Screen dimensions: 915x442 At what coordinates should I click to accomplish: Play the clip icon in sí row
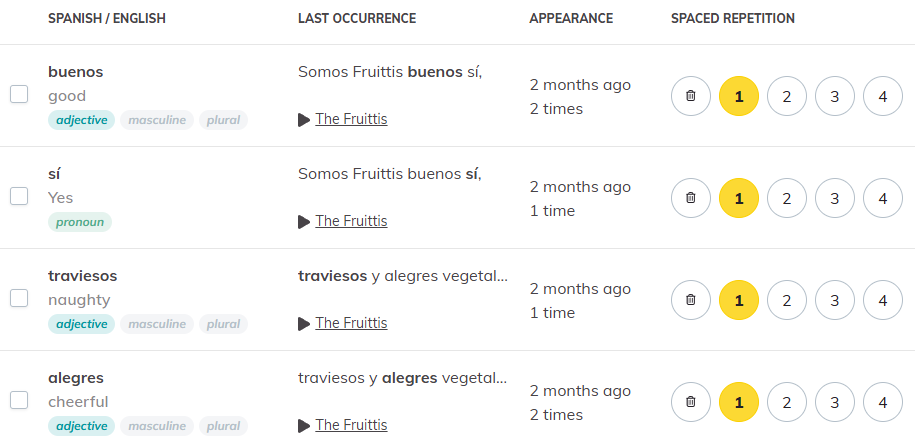[x=303, y=222]
